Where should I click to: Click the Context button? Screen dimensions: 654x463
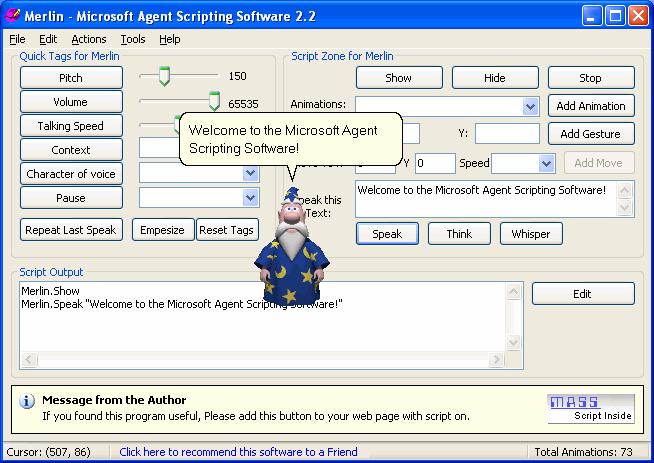pyautogui.click(x=71, y=150)
